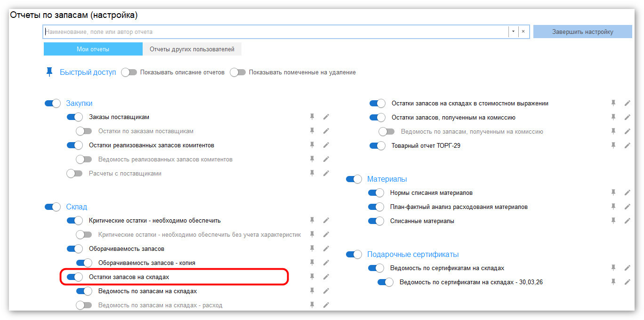Disable План-фактный анализ расходования материалов toggle
The image size is (644, 320).
tap(376, 207)
